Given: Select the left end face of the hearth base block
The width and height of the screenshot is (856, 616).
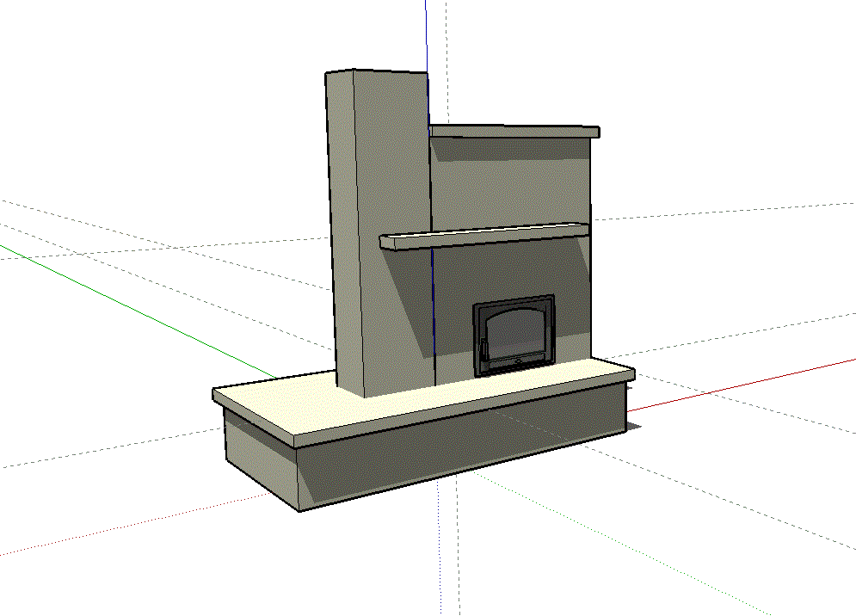Looking at the screenshot, I should 262,459.
